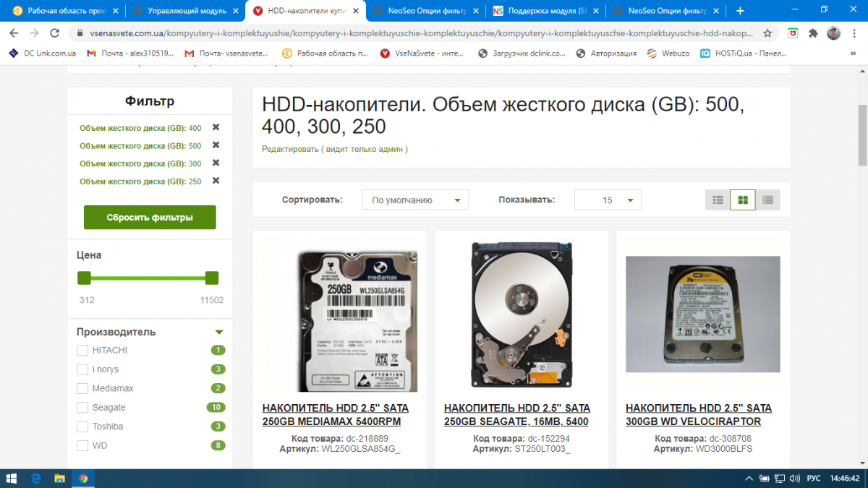Image resolution: width=868 pixels, height=488 pixels.
Task: Launch Edge from the taskbar
Action: [x=36, y=478]
